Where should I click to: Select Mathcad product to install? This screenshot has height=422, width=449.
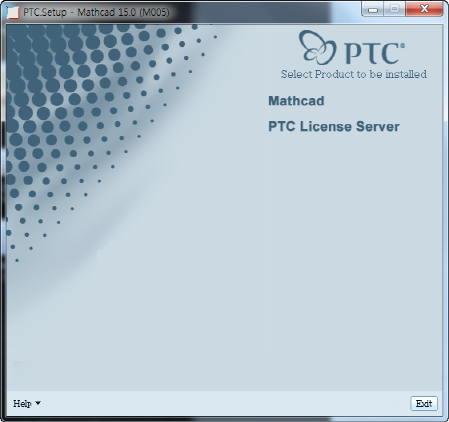pyautogui.click(x=296, y=101)
